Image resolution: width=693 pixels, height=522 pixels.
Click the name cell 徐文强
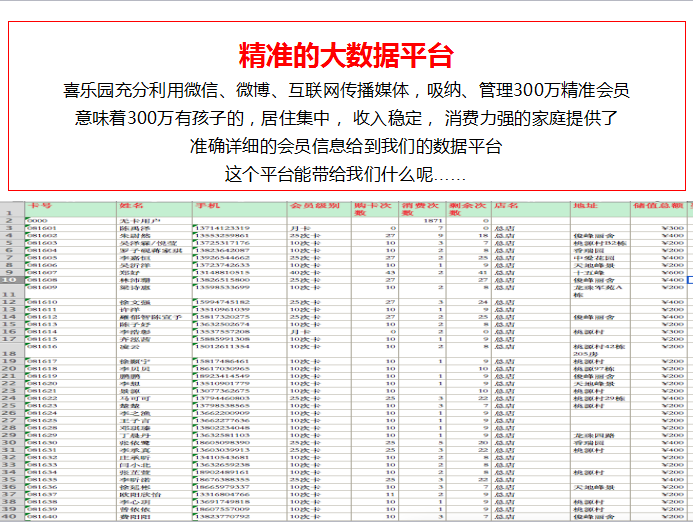coord(155,302)
